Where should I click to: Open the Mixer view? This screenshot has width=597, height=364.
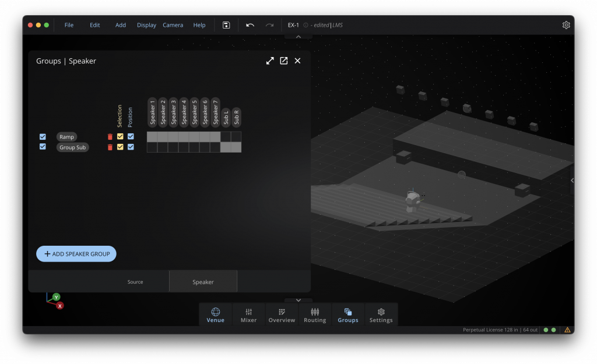pyautogui.click(x=248, y=315)
